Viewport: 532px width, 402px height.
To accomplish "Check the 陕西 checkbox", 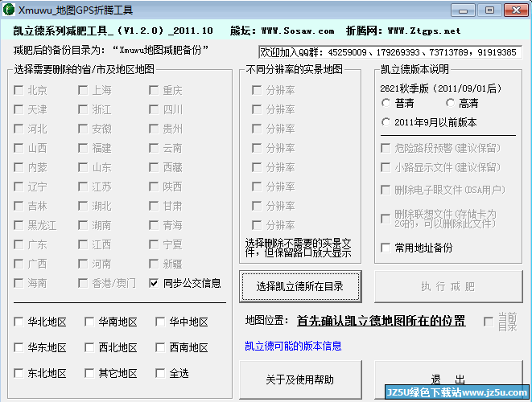I will click(x=154, y=187).
